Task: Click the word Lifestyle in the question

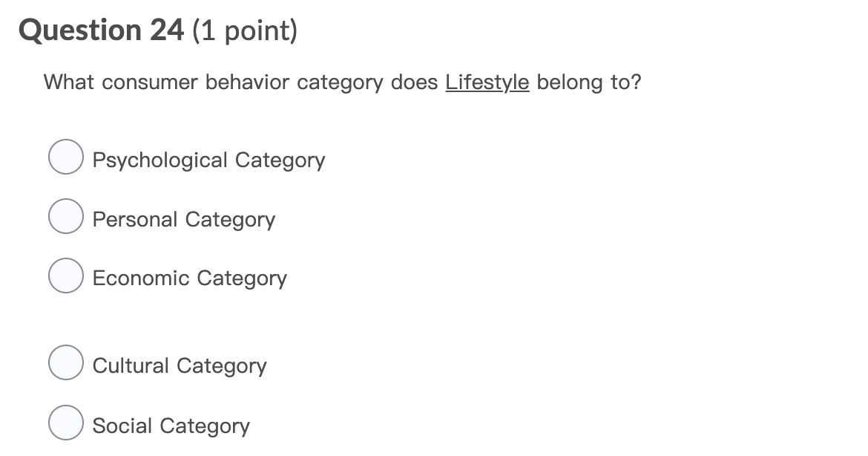Action: 487,82
